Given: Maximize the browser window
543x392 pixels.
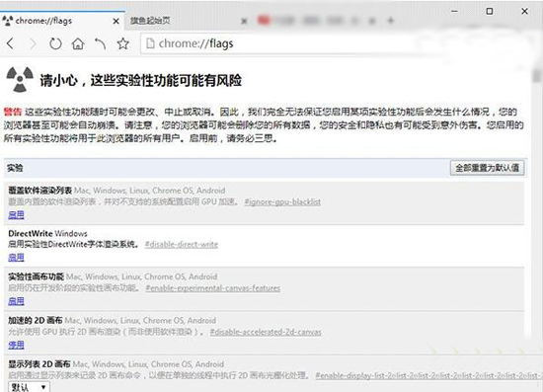Looking at the screenshot, I should point(490,12).
